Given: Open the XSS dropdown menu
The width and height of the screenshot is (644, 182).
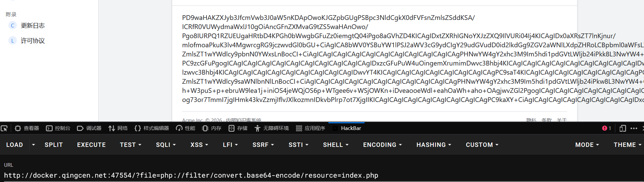Looking at the screenshot, I should coord(199,145).
